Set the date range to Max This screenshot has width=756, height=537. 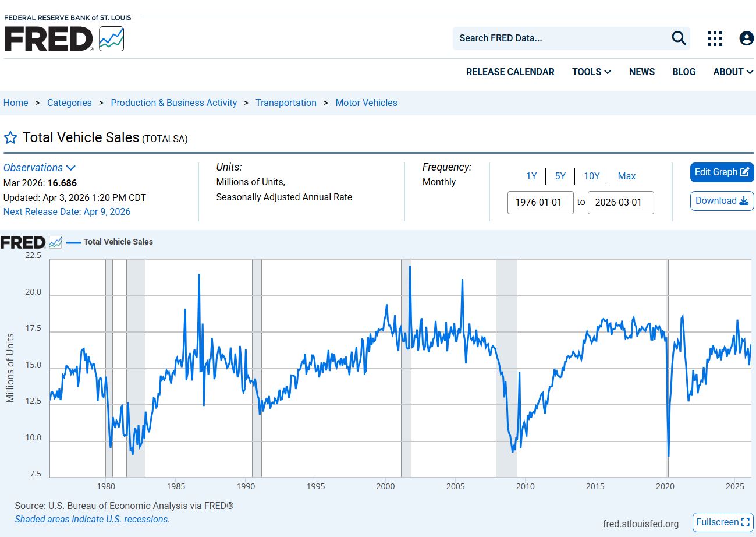[627, 176]
